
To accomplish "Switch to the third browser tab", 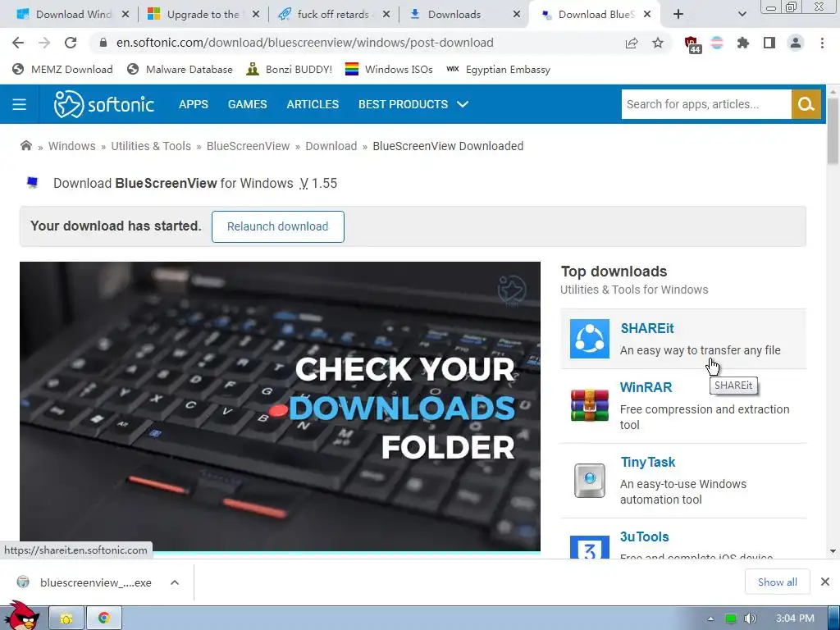I will 332,15.
